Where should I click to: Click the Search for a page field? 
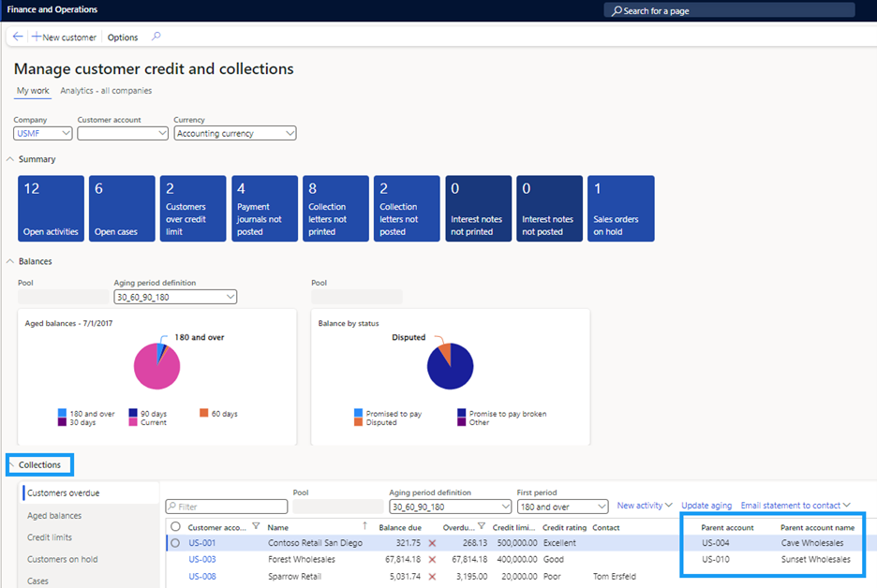(x=729, y=10)
